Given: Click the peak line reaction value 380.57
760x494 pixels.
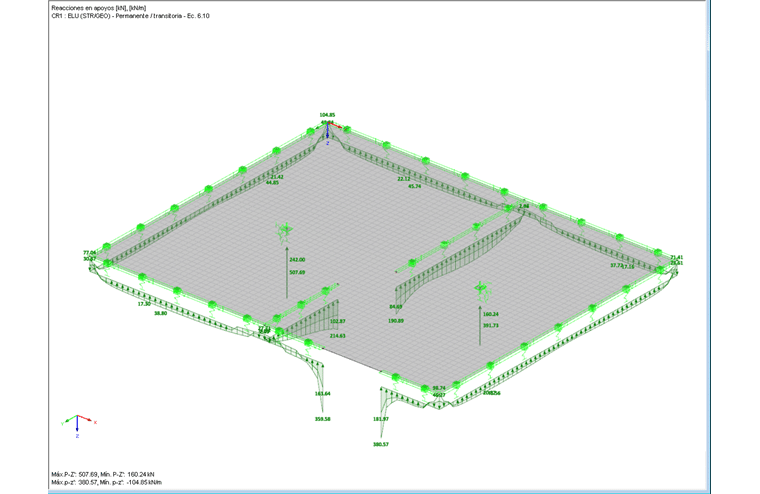Looking at the screenshot, I should (381, 444).
